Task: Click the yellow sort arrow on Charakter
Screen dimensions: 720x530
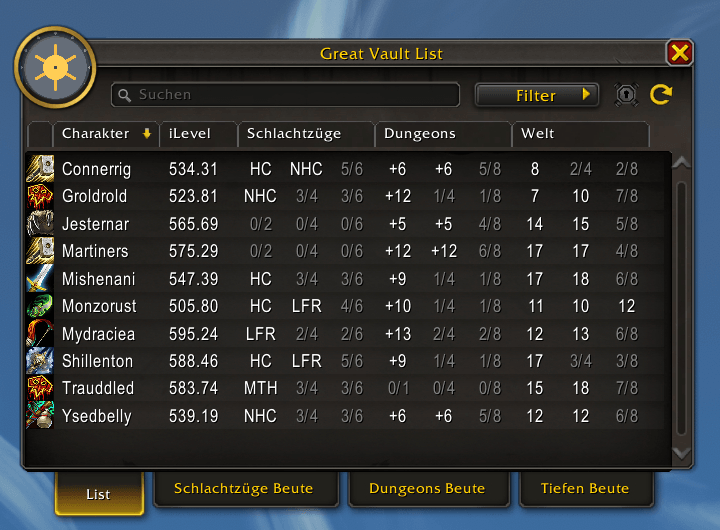Action: click(x=146, y=134)
